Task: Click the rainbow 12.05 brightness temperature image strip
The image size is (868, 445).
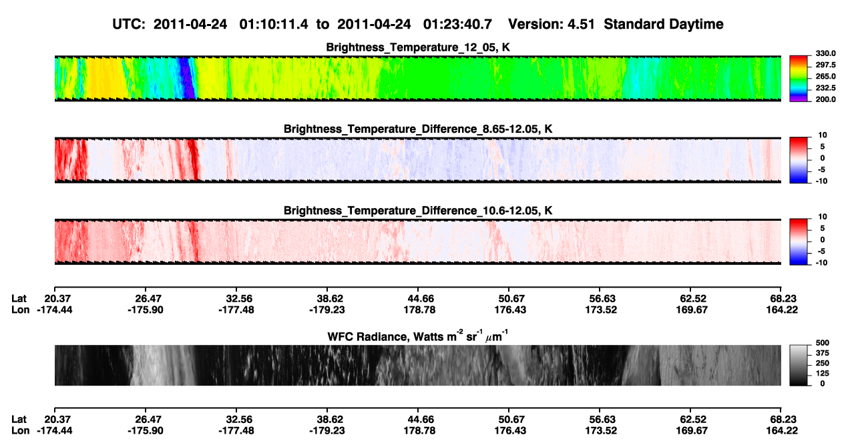Action: (x=418, y=79)
